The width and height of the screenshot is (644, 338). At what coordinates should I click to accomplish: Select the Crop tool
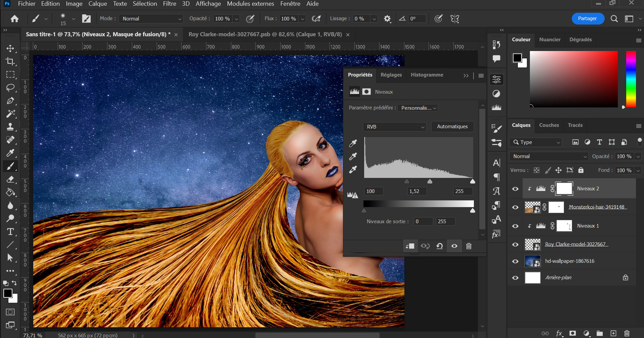(10, 61)
